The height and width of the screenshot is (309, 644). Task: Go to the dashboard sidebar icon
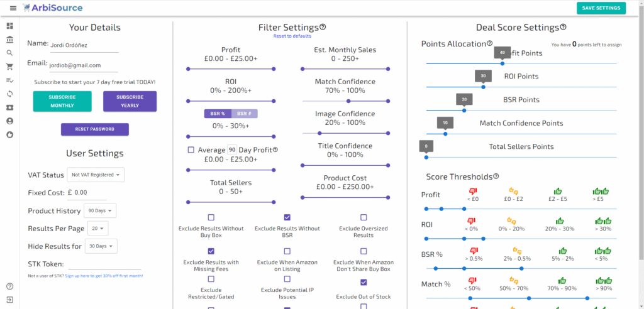coord(9,26)
